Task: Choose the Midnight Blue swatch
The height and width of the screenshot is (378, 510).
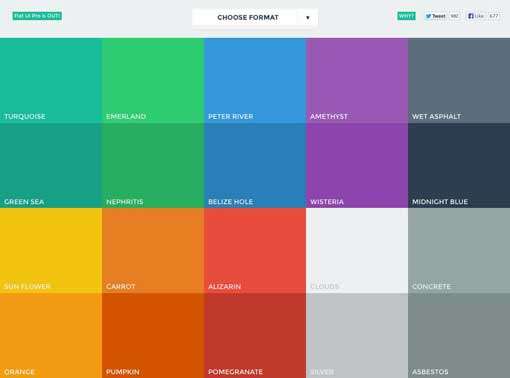Action: click(x=459, y=166)
